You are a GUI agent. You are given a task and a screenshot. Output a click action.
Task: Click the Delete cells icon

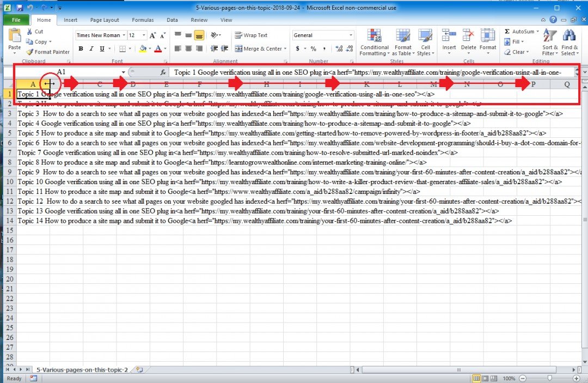[468, 35]
